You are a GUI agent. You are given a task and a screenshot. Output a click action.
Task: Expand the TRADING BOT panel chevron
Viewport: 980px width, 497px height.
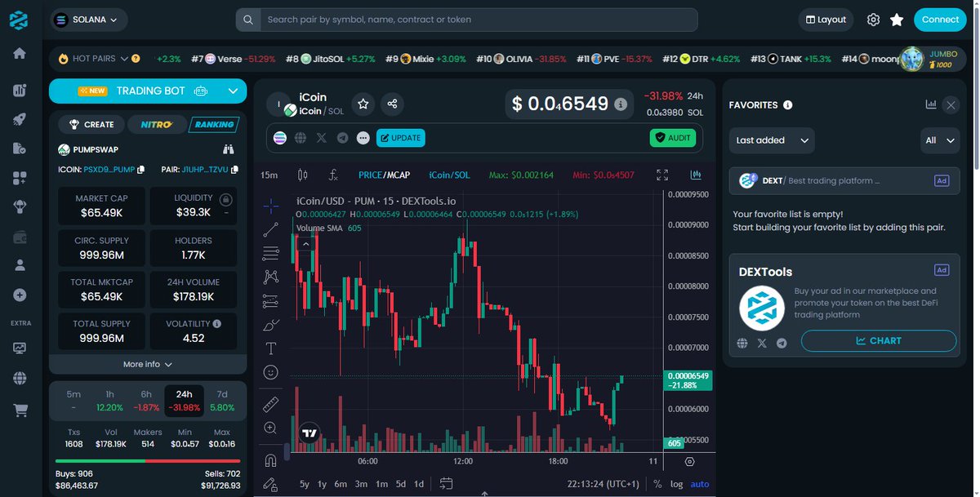click(x=231, y=91)
